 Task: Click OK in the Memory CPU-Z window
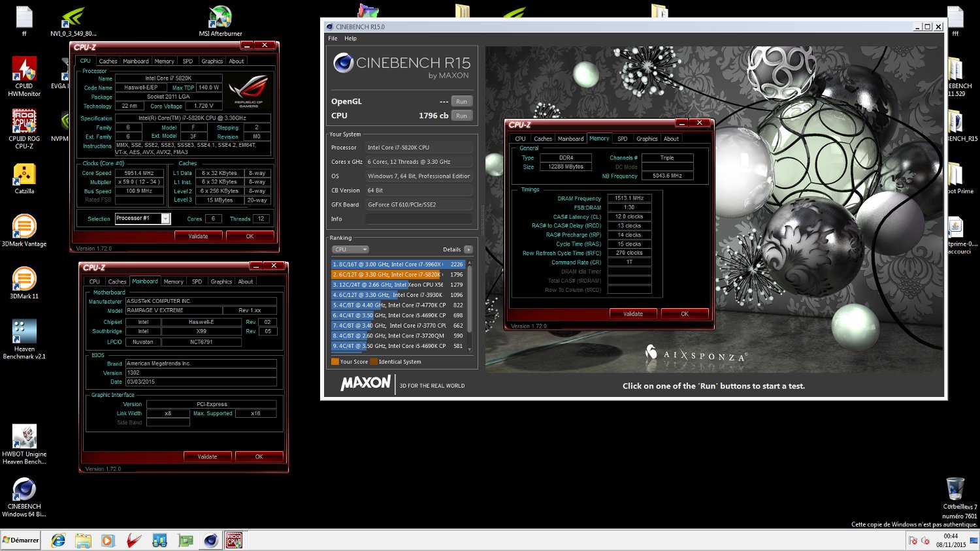tap(685, 314)
